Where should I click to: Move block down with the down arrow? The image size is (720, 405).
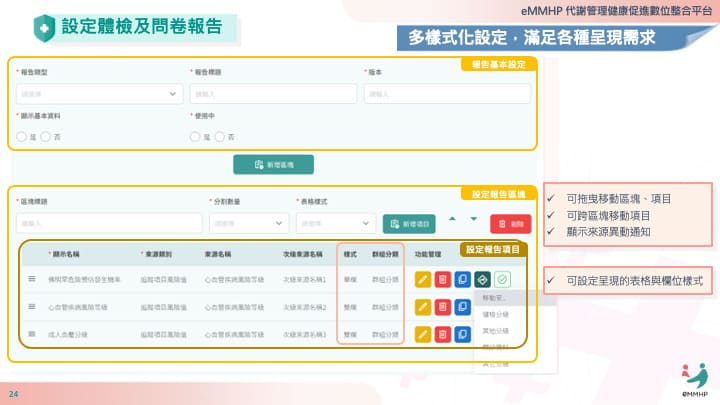[x=471, y=220]
